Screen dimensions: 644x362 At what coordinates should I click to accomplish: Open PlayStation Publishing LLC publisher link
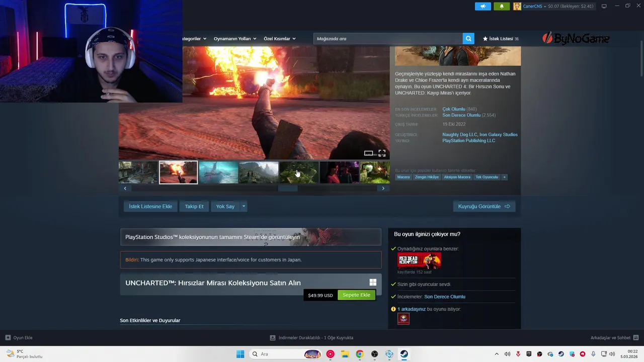point(469,141)
